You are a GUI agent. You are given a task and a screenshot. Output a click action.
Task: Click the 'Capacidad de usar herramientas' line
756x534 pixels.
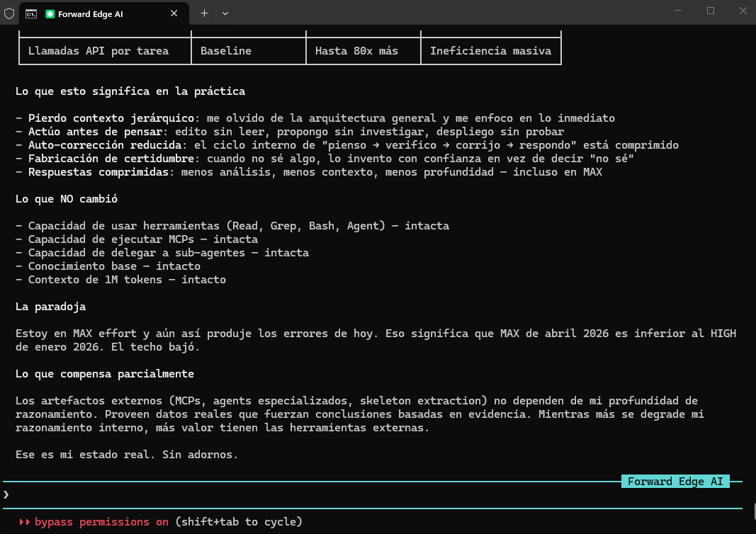point(232,226)
